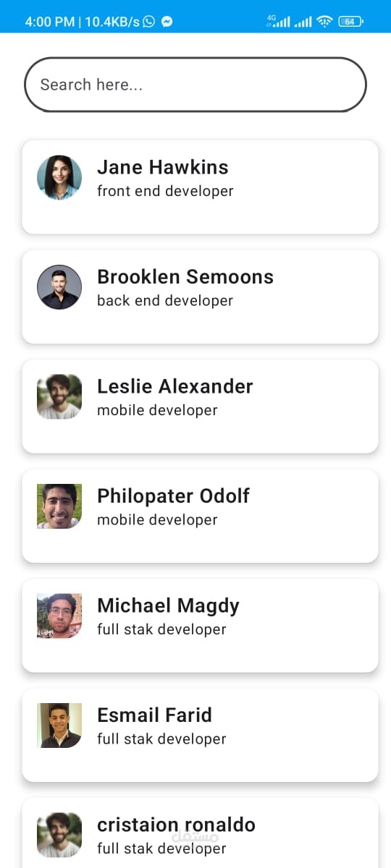The image size is (391, 868).
Task: Open the Philopater Odolf card
Action: click(201, 516)
